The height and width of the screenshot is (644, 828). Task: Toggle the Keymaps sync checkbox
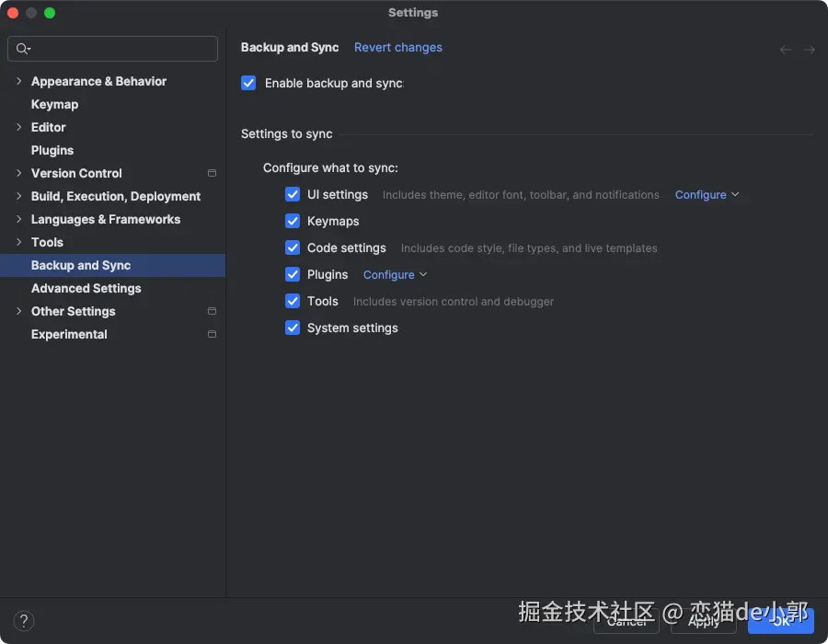click(x=293, y=221)
